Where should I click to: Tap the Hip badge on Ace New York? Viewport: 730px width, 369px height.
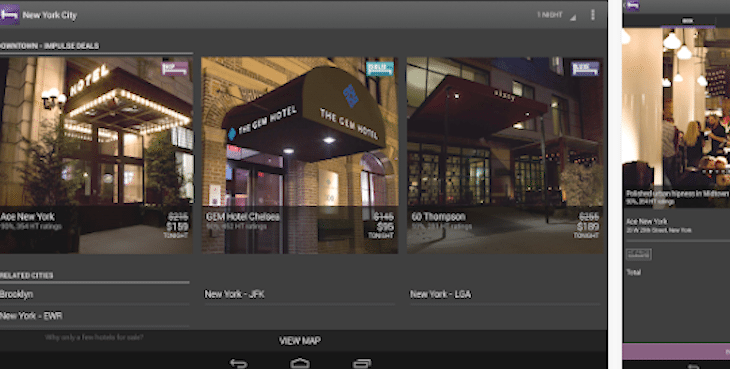coord(175,69)
